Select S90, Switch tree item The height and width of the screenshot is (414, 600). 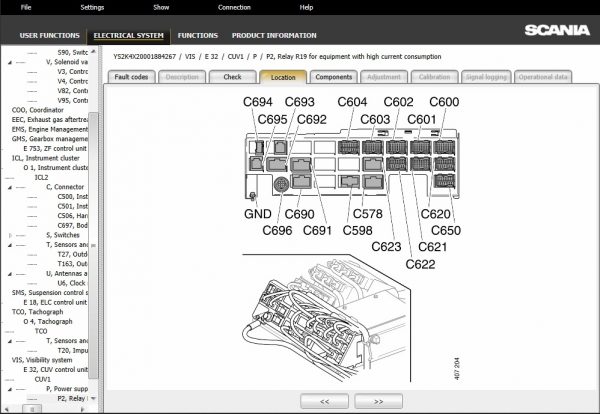click(72, 52)
